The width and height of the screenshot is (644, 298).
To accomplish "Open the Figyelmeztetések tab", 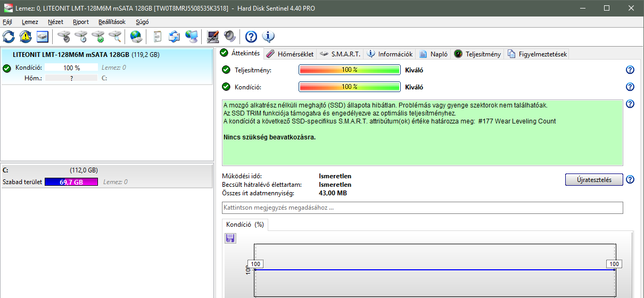I will (x=537, y=54).
